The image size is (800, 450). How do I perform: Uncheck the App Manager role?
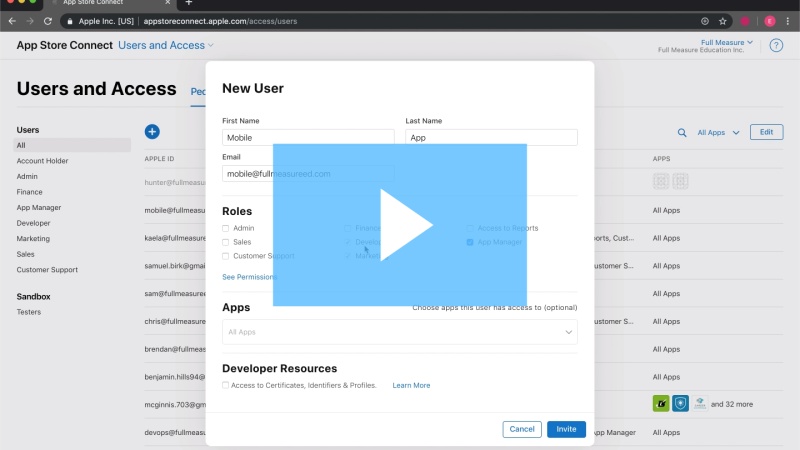point(470,242)
